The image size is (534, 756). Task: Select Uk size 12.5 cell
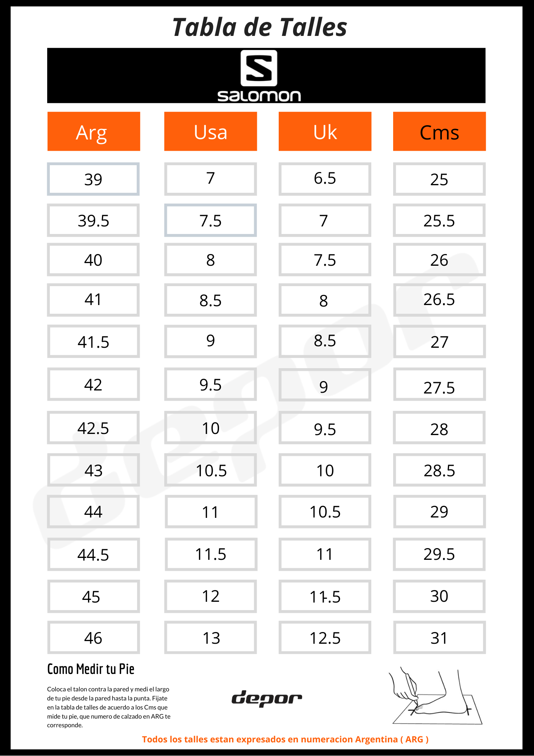[x=325, y=637]
